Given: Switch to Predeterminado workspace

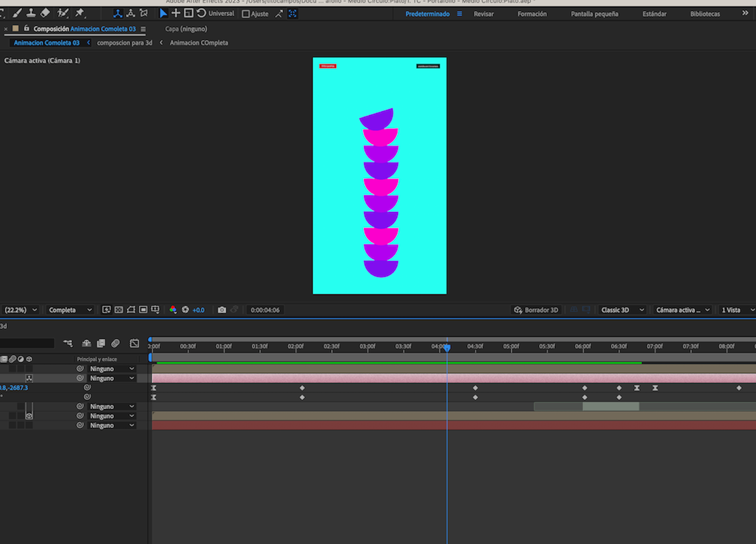Looking at the screenshot, I should (427, 14).
